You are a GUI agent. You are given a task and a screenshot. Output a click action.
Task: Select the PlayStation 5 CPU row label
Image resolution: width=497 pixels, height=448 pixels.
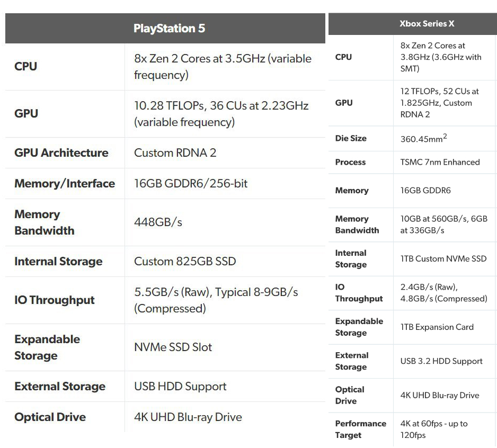point(26,67)
